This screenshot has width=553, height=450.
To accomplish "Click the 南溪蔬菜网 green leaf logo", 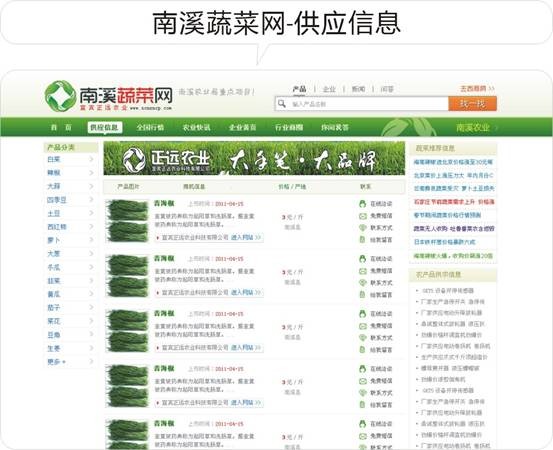I will coord(60,96).
